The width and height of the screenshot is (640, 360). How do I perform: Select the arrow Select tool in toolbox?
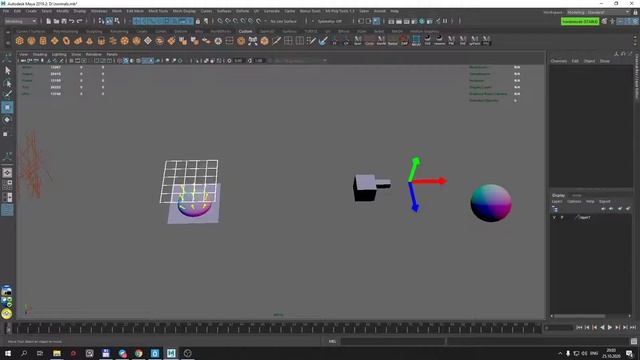click(7, 71)
